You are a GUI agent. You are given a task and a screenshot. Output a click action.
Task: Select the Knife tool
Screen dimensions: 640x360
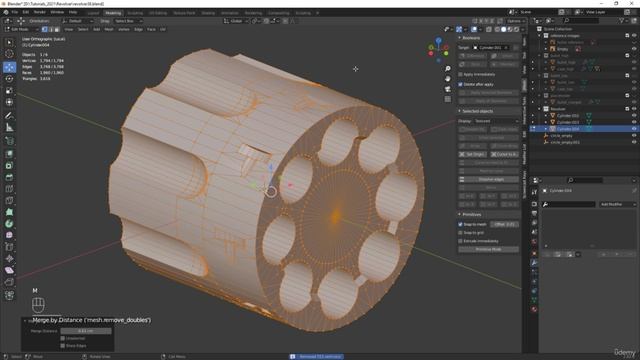(x=9, y=200)
